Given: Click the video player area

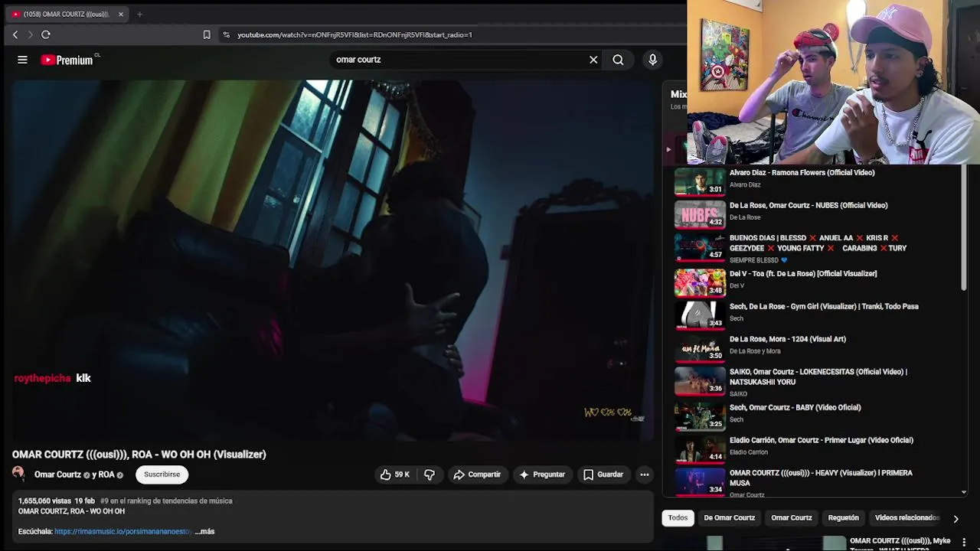Looking at the screenshot, I should coord(332,260).
